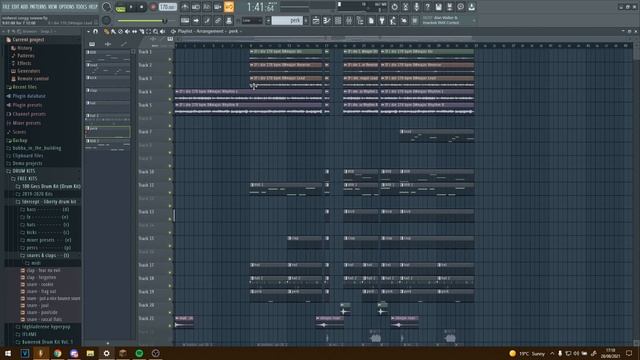Show the Mixer window icon
Screen dimensions: 640x360
(349, 20)
